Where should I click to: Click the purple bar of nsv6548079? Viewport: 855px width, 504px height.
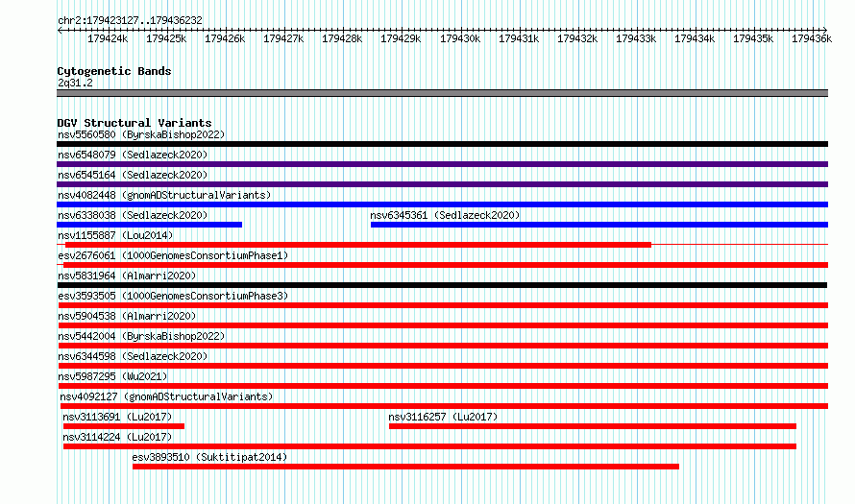[x=442, y=164]
